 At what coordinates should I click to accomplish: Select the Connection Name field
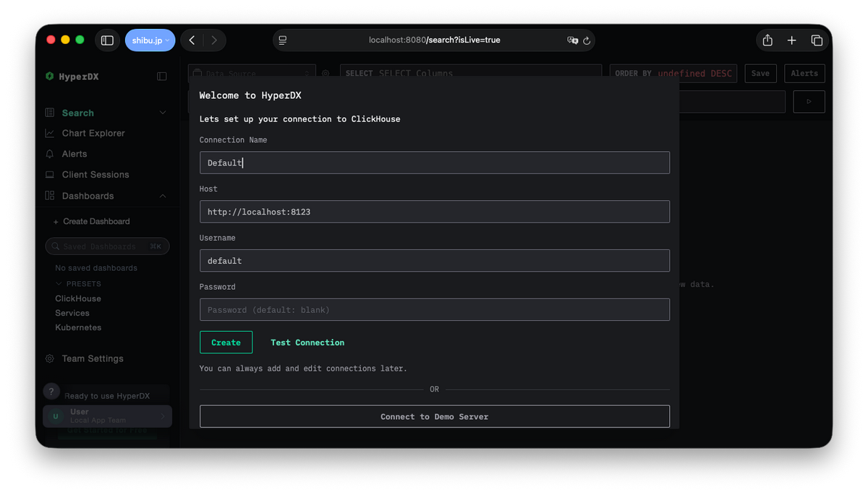point(434,163)
